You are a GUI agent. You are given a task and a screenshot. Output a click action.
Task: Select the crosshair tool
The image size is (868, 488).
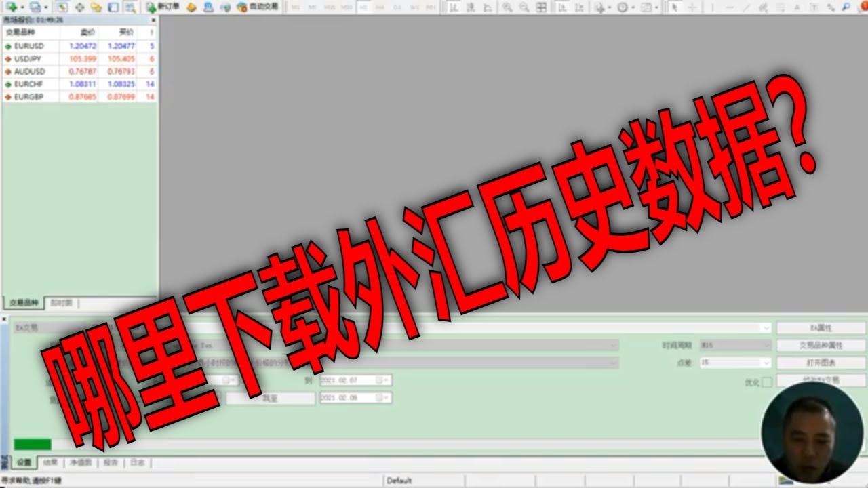pyautogui.click(x=692, y=7)
